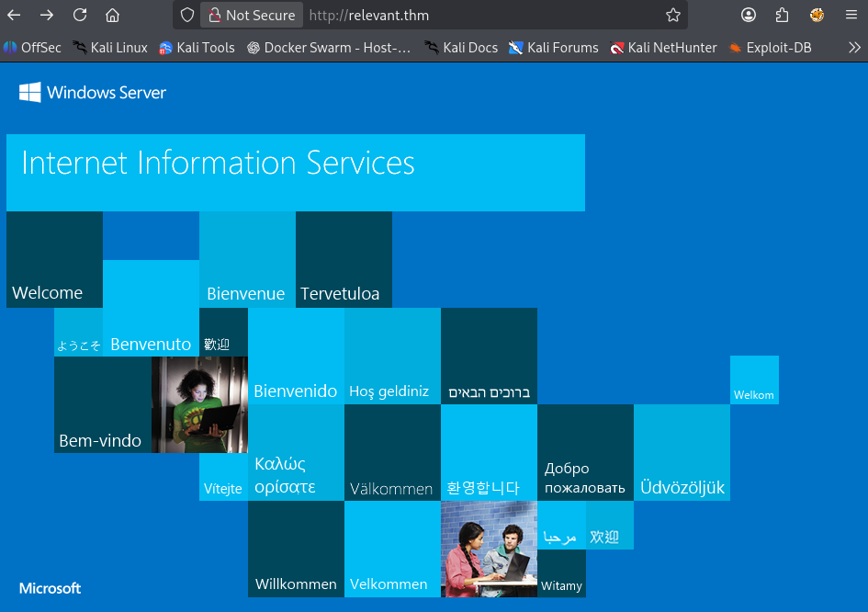
Task: Open the Docker Swarm bookmark
Action: 330,48
